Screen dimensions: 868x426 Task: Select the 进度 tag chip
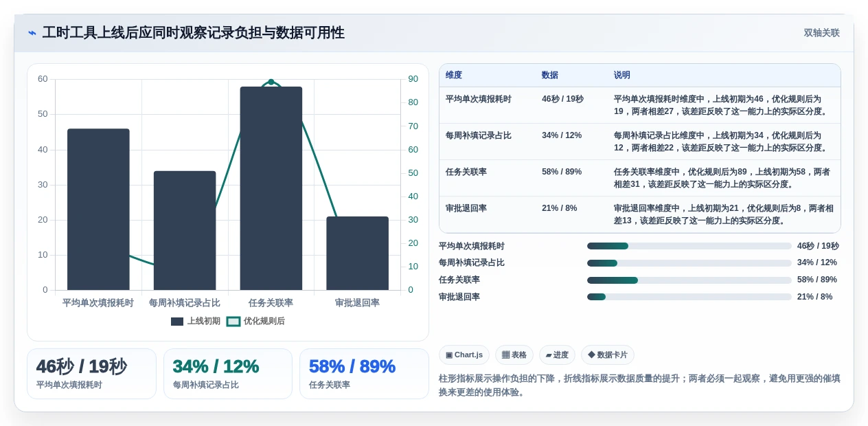[557, 355]
